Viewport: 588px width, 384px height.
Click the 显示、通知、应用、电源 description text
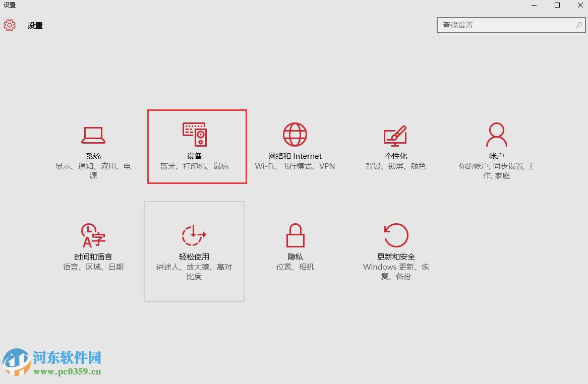click(93, 170)
